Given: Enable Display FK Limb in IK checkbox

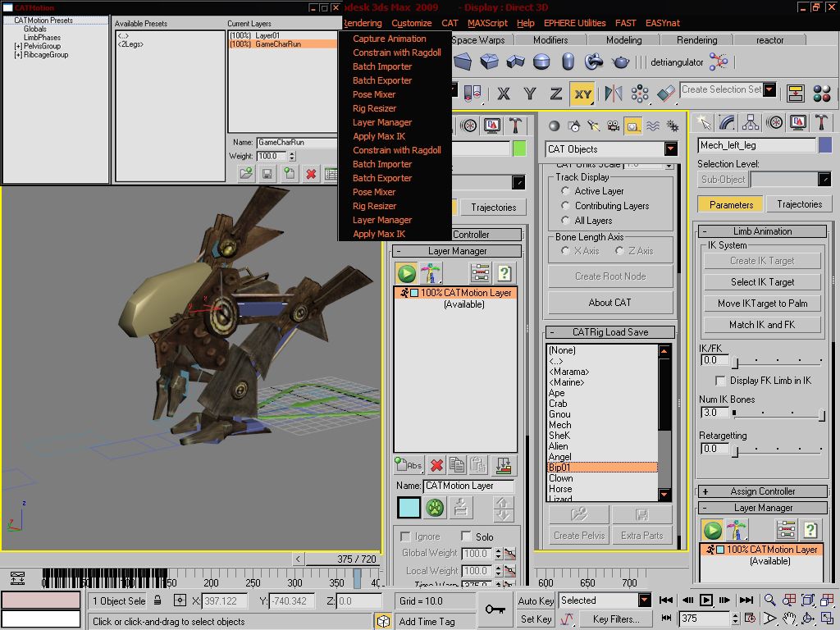Looking at the screenshot, I should pyautogui.click(x=720, y=381).
